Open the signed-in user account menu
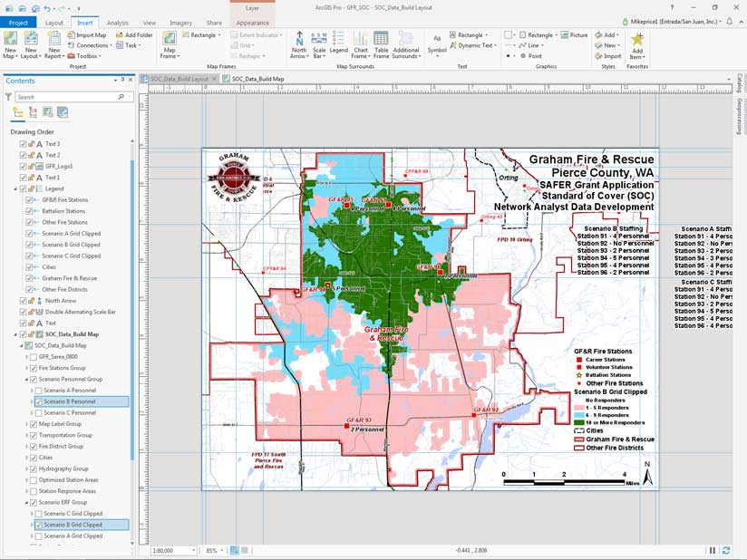The width and height of the screenshot is (747, 560). click(x=672, y=22)
